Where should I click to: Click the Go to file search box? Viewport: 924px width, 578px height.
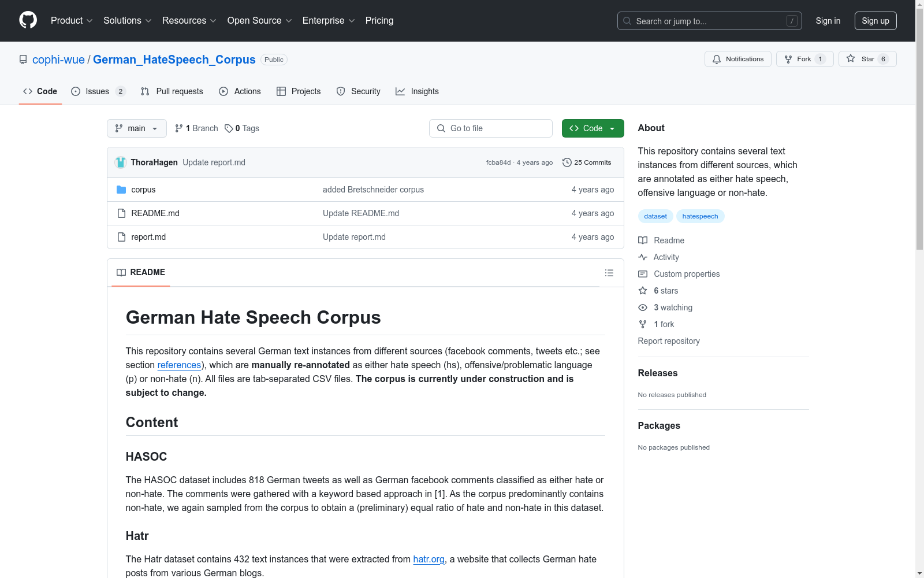click(x=491, y=128)
